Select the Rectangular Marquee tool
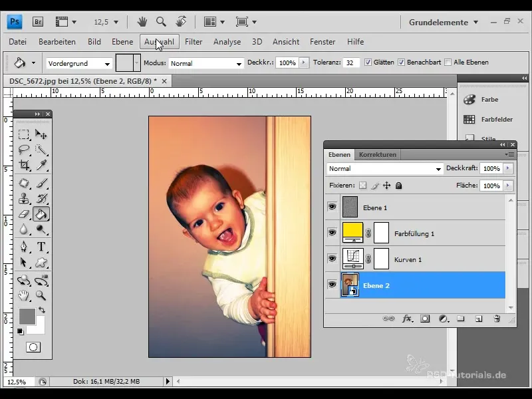 point(24,134)
